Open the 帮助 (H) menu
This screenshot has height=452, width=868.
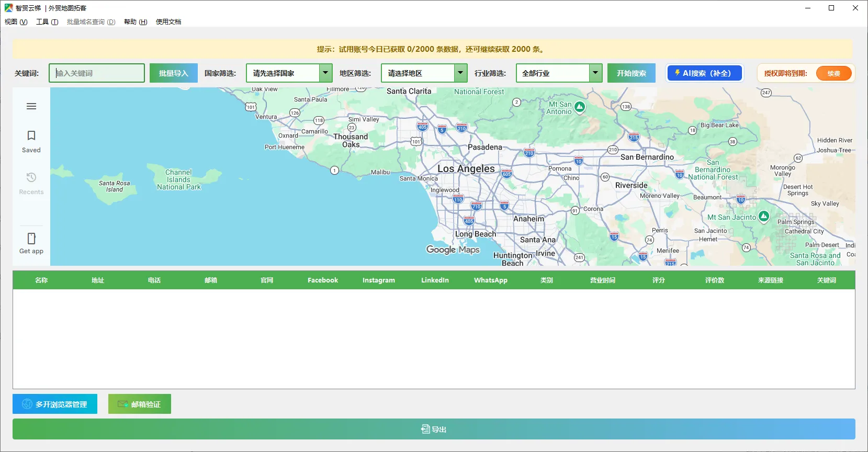tap(136, 22)
